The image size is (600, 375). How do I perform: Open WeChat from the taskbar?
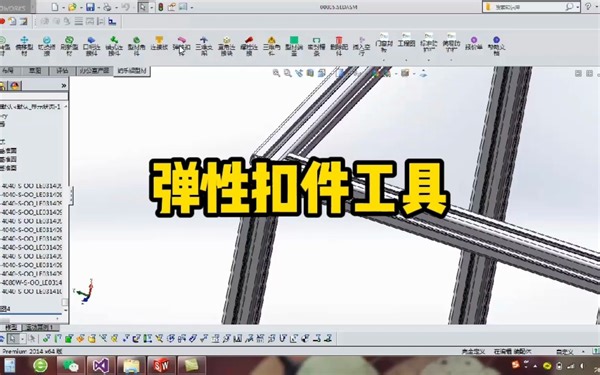click(x=70, y=365)
